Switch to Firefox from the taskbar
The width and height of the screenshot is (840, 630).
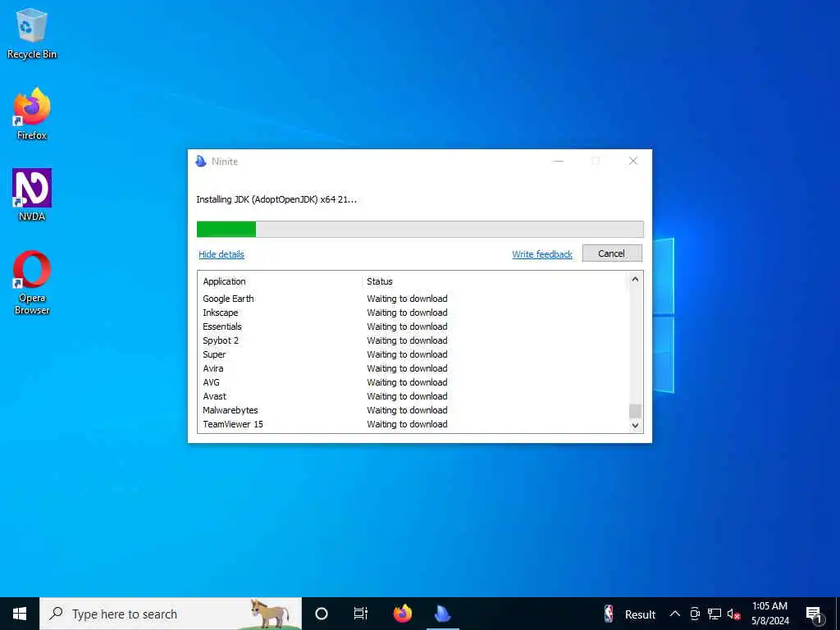point(402,614)
